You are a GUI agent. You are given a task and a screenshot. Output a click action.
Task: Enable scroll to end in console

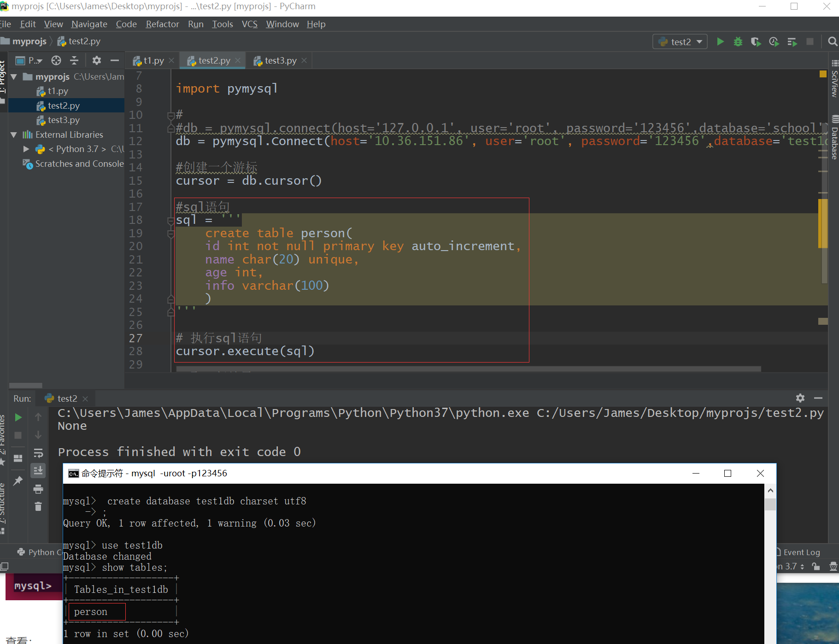coord(39,470)
